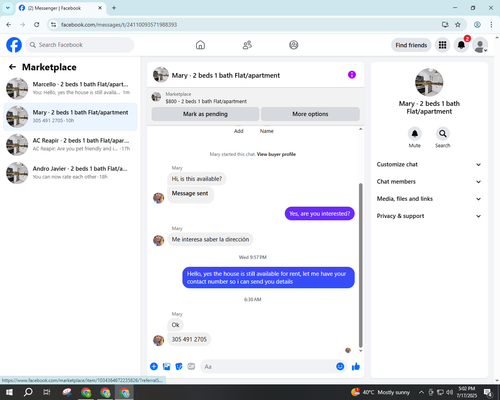Viewport: 500px width, 400px height.
Task: Open the Home icon in top navigation
Action: 200,45
